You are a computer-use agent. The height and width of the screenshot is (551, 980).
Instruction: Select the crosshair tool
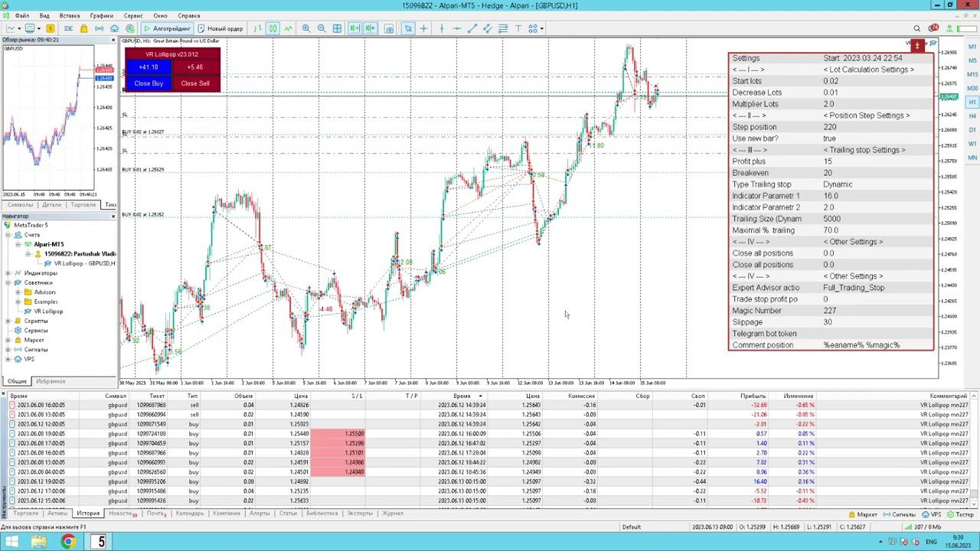coord(423,28)
